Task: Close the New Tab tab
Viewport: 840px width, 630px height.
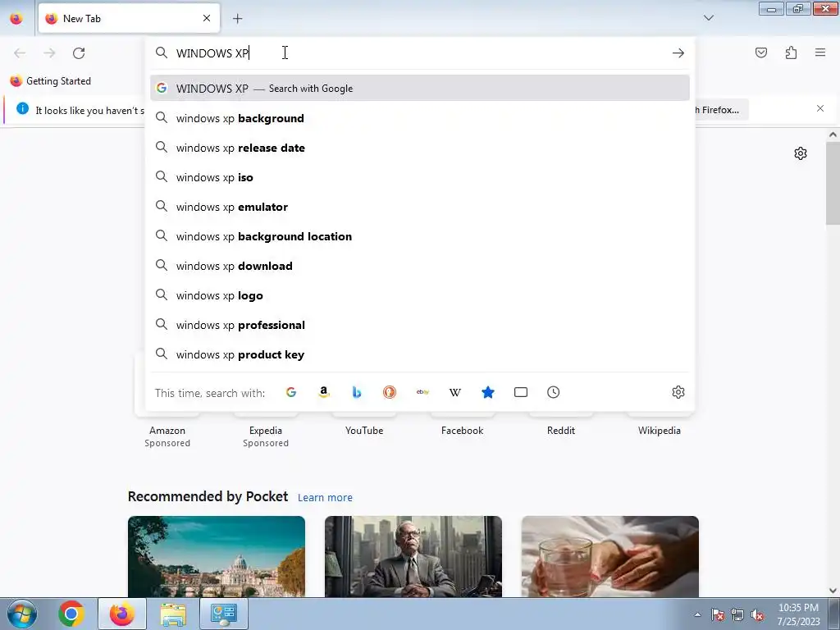Action: 207,18
